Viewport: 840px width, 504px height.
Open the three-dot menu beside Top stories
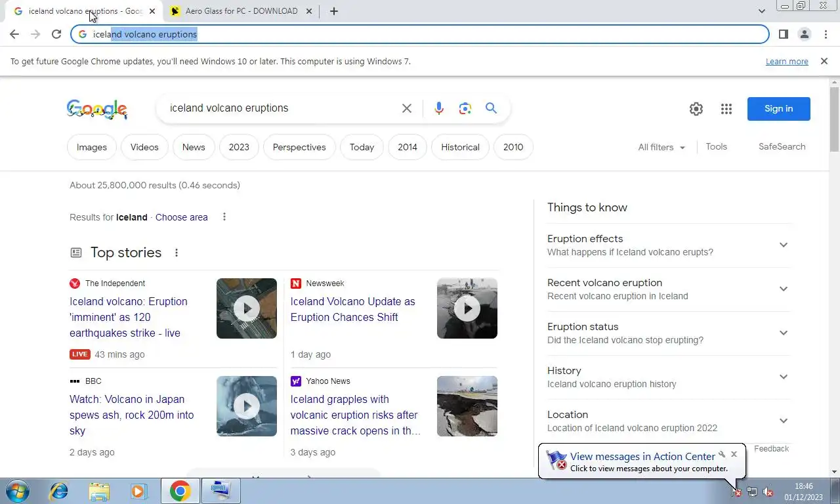176,253
